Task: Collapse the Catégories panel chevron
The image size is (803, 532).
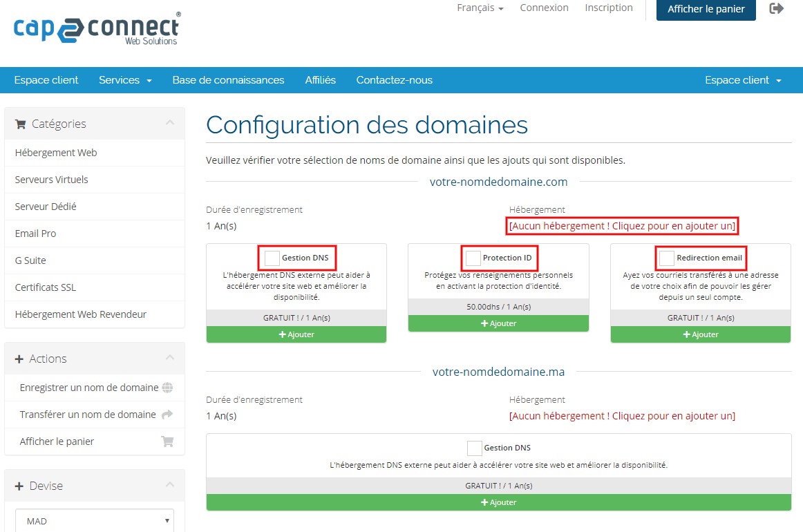Action: (170, 123)
